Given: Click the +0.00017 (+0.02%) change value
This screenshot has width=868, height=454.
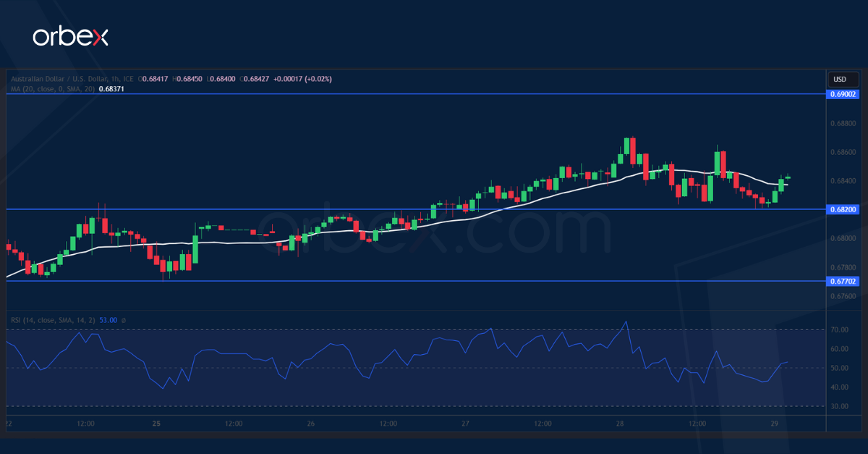Looking at the screenshot, I should [x=304, y=78].
